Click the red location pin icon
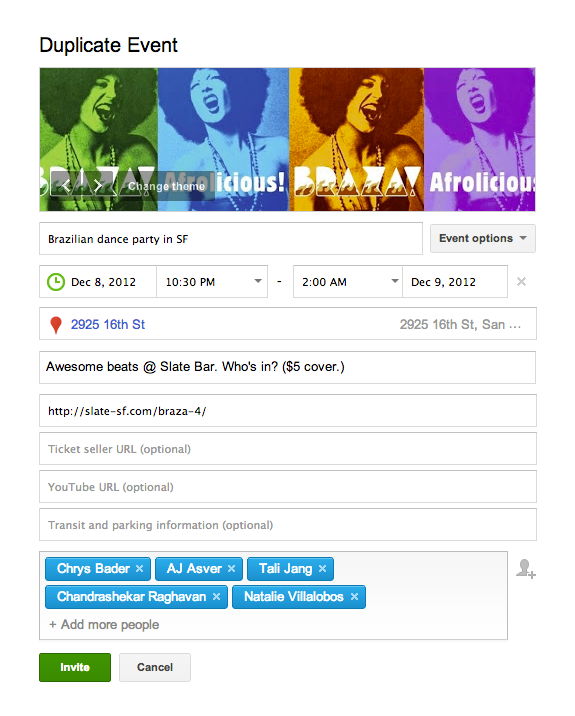Screen dimensions: 575x716 click(x=56, y=325)
